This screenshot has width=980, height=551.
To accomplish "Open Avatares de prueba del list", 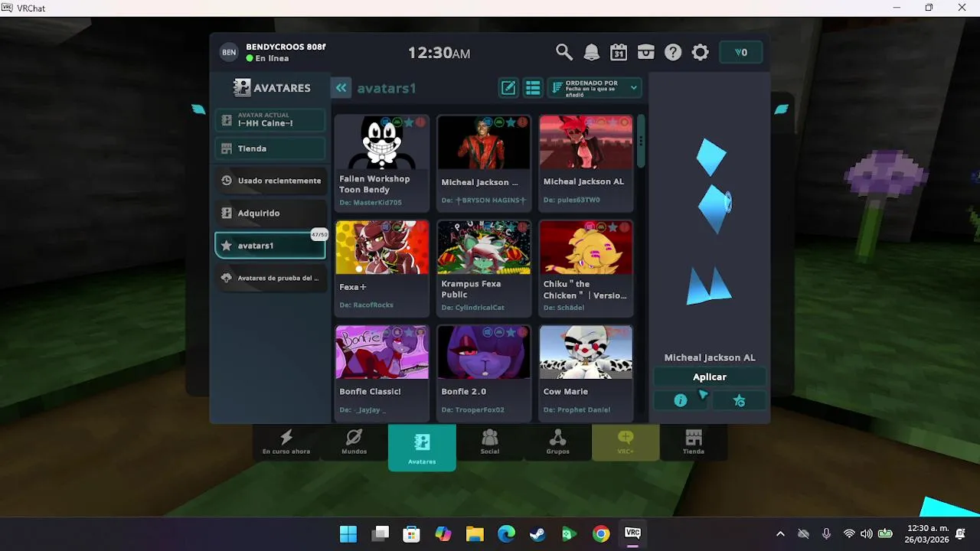I will coord(270,278).
